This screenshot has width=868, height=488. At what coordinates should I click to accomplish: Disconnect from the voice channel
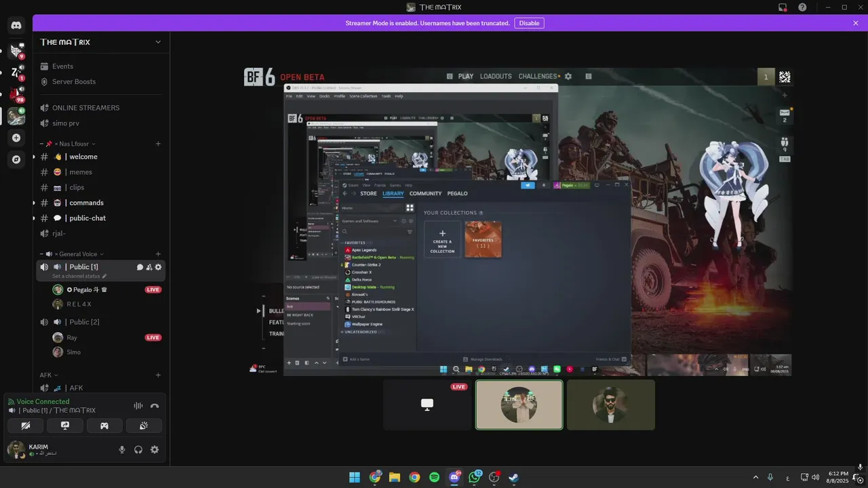tap(155, 406)
